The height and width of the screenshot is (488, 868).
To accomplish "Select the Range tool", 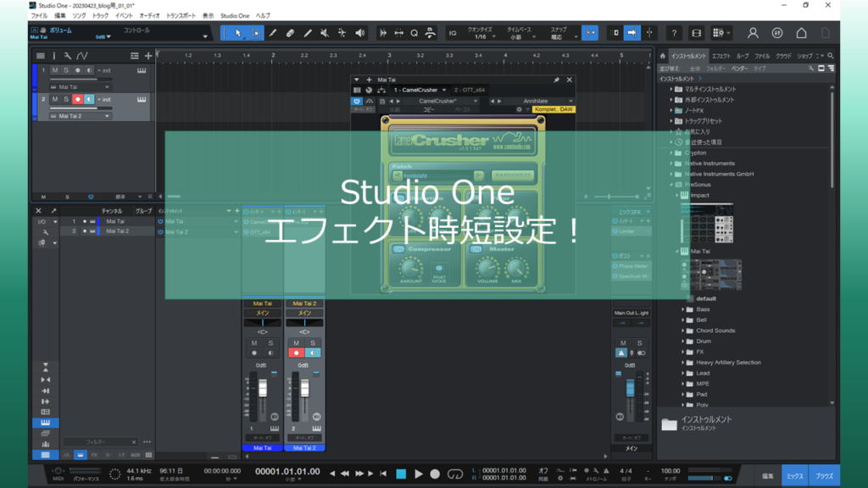I will click(256, 32).
